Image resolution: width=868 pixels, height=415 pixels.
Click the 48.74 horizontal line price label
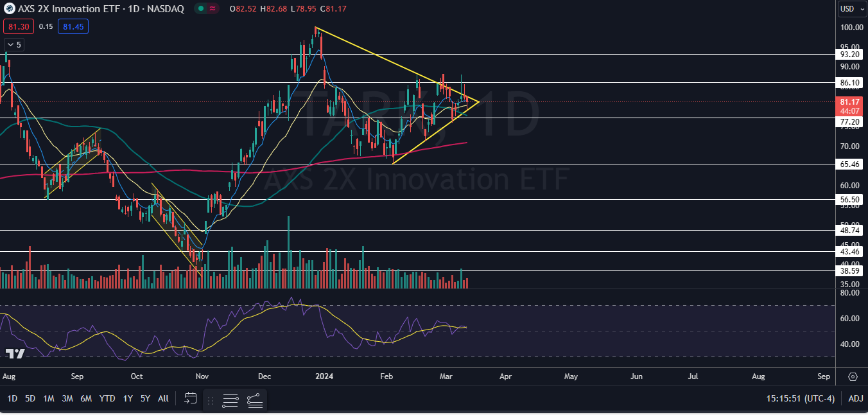pyautogui.click(x=850, y=230)
